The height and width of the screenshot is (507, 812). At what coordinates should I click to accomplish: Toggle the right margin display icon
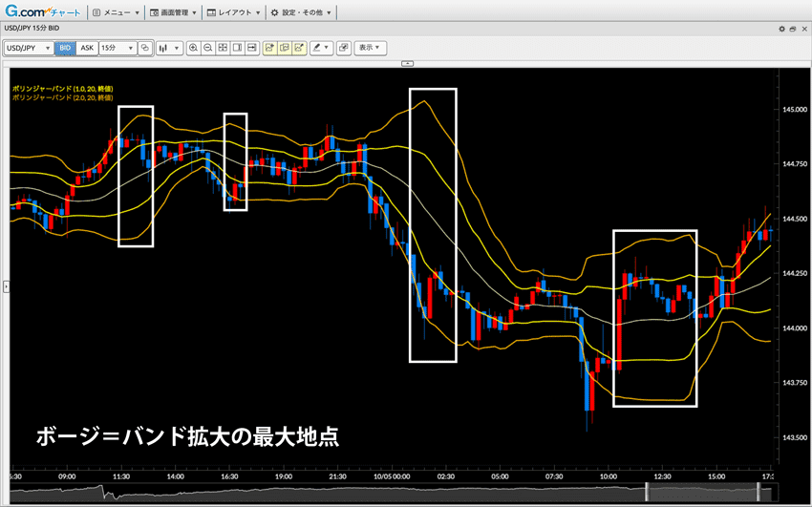coord(237,47)
